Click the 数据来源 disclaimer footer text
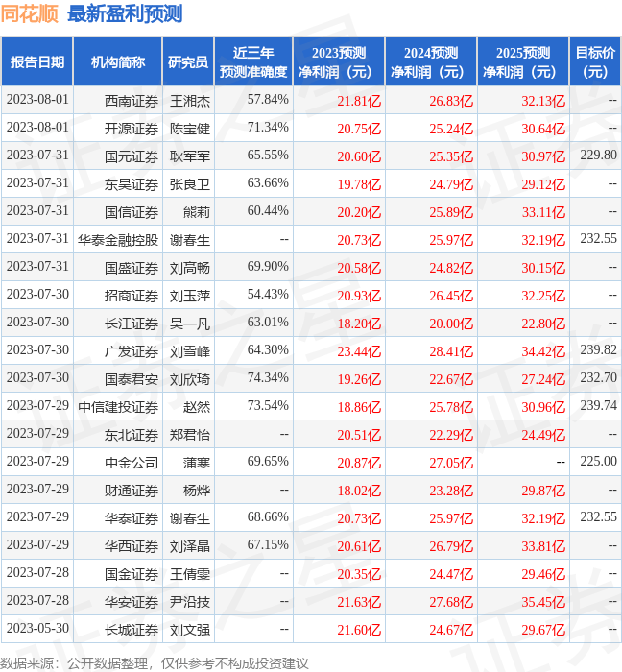 [155, 663]
